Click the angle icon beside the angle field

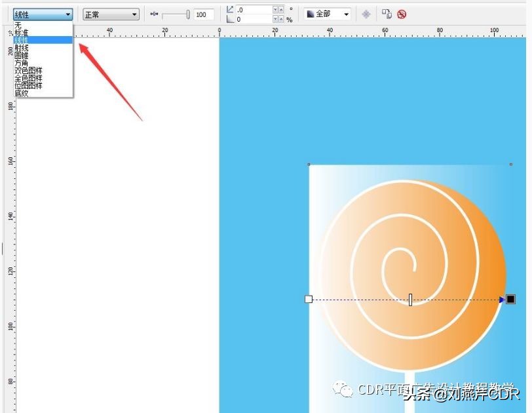click(x=230, y=9)
